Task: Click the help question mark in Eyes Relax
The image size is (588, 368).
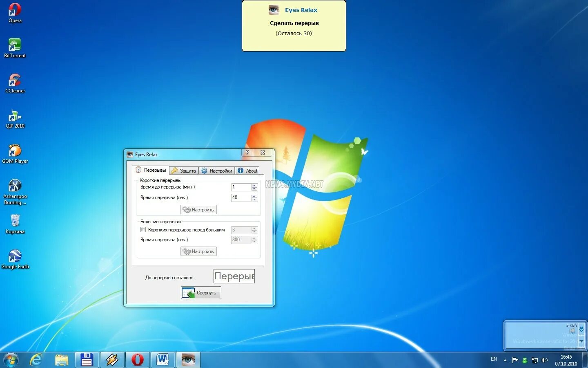Action: (x=247, y=153)
